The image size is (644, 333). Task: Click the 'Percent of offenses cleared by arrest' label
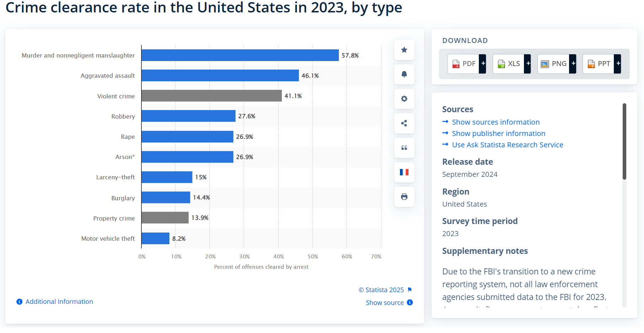261,267
